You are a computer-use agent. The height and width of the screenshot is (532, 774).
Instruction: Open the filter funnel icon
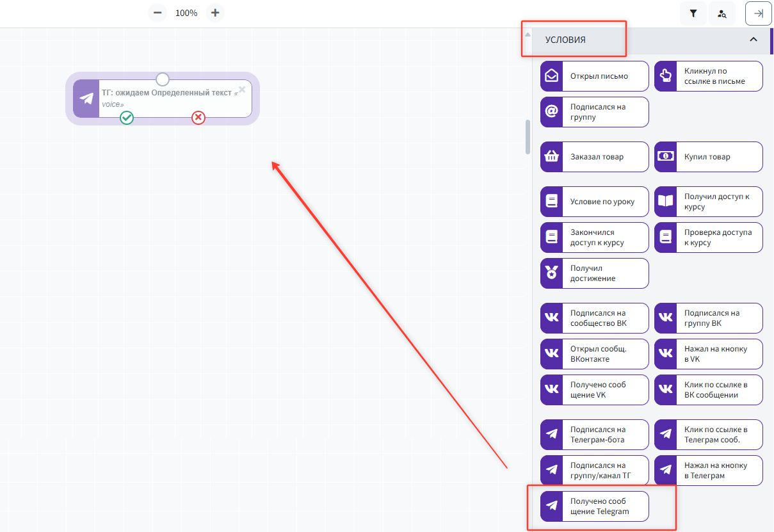coord(693,13)
